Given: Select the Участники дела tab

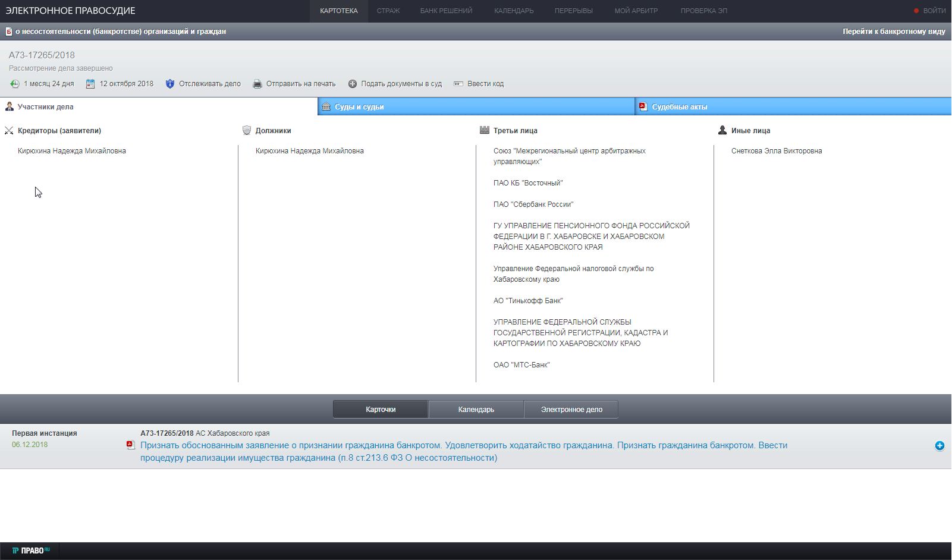Looking at the screenshot, I should pos(45,107).
